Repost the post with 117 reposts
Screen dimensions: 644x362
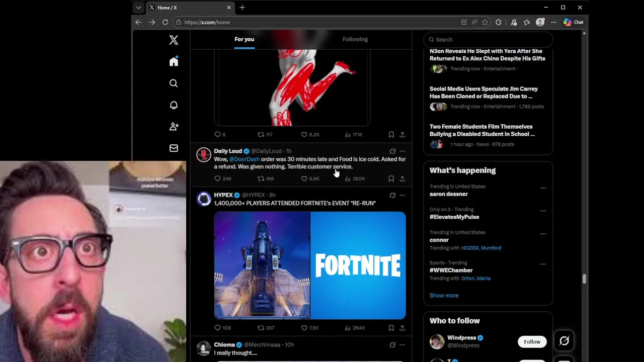coord(265,134)
